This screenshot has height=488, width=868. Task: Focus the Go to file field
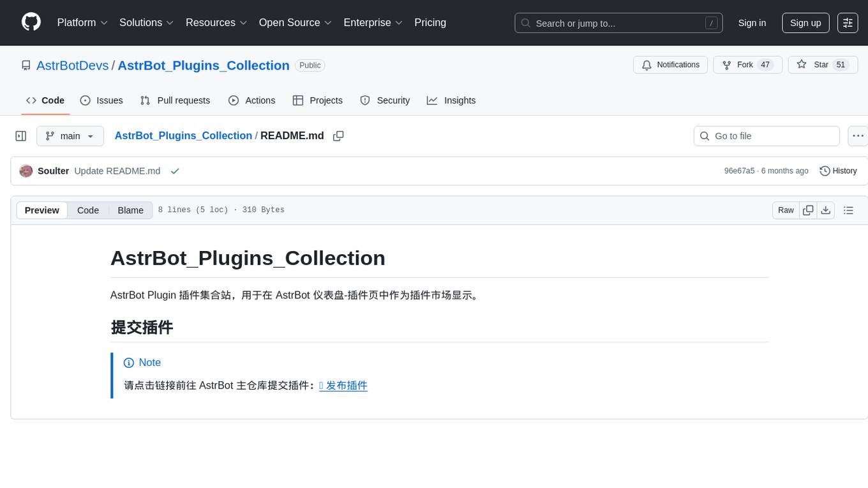(x=767, y=136)
